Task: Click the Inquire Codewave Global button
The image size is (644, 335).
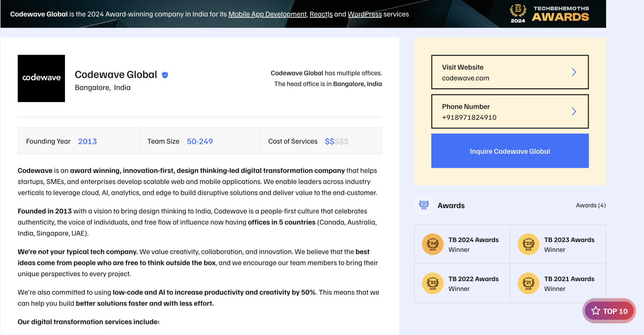Action: tap(510, 151)
